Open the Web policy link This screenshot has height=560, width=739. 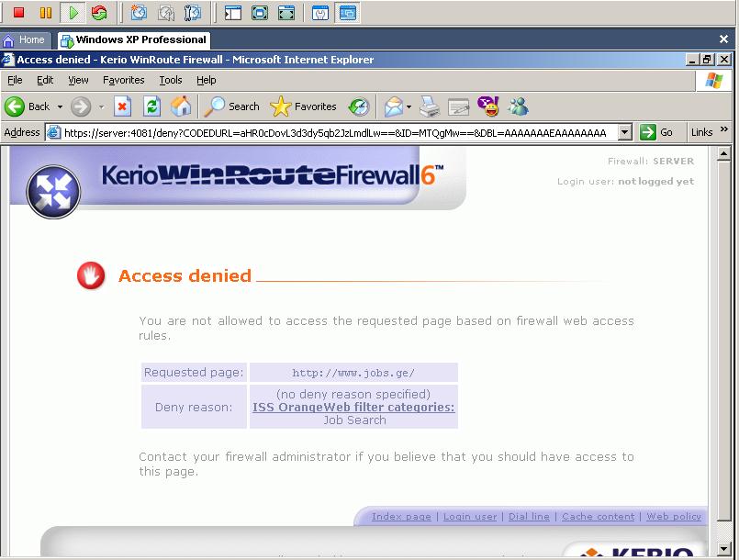point(674,517)
